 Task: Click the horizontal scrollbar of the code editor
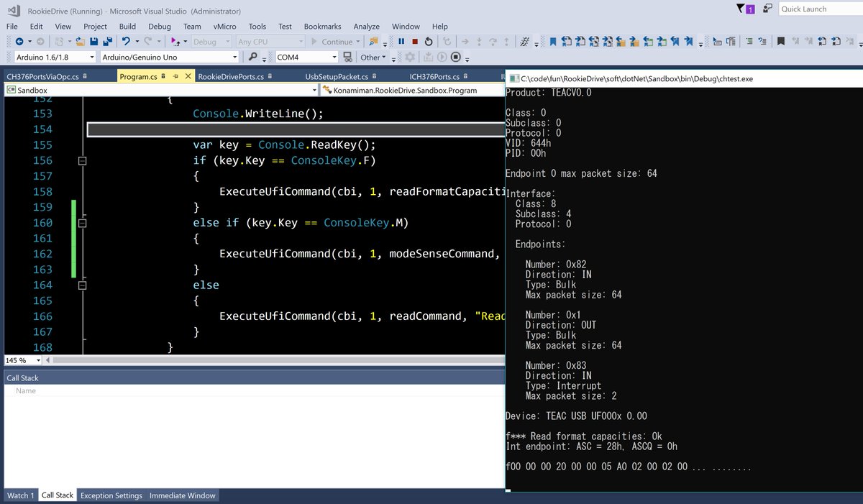point(277,360)
